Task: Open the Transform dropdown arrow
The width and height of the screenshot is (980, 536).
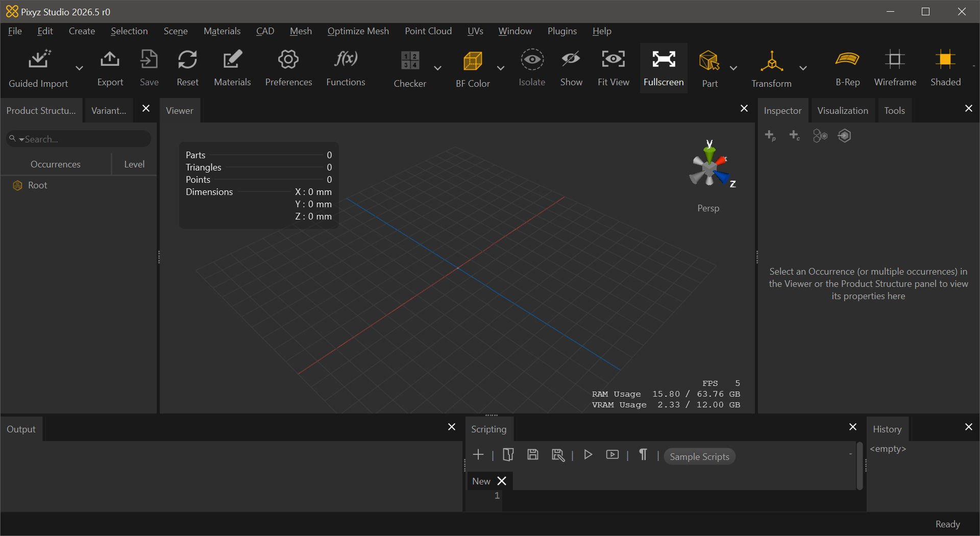Action: (x=803, y=68)
